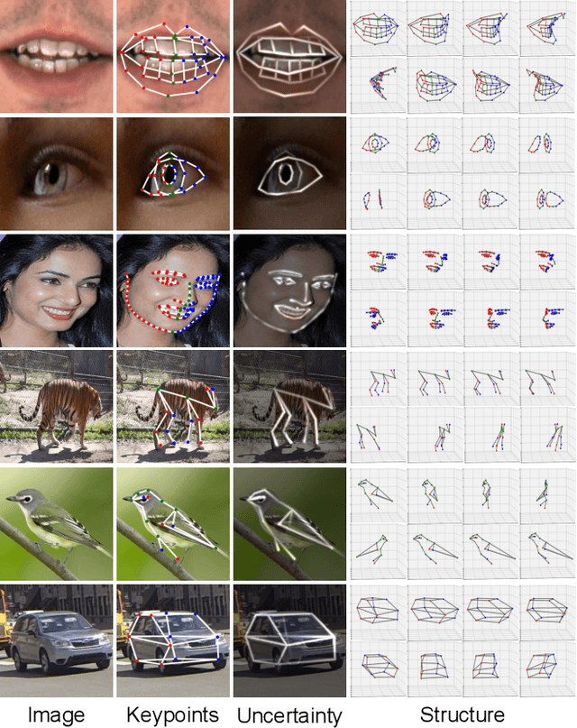Click the original mouth image thumbnail

pyautogui.click(x=57, y=56)
